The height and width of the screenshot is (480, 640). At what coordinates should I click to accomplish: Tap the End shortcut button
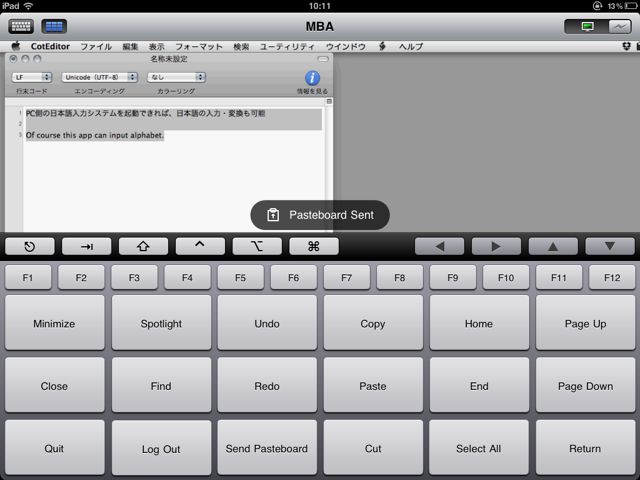(479, 386)
